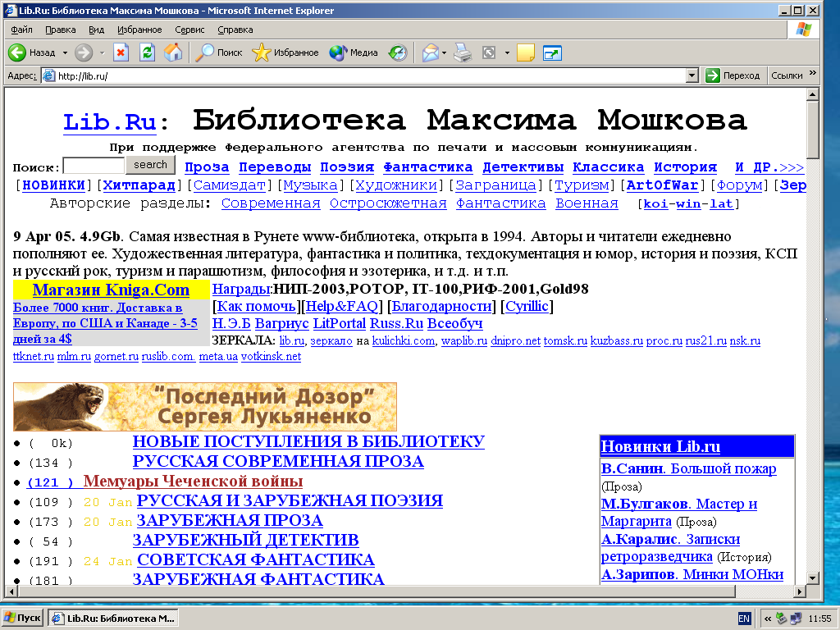Open РУССКАЯ СОВРЕМЕННАЯ ПРОЗА link
The height and width of the screenshot is (630, 840).
pos(278,461)
